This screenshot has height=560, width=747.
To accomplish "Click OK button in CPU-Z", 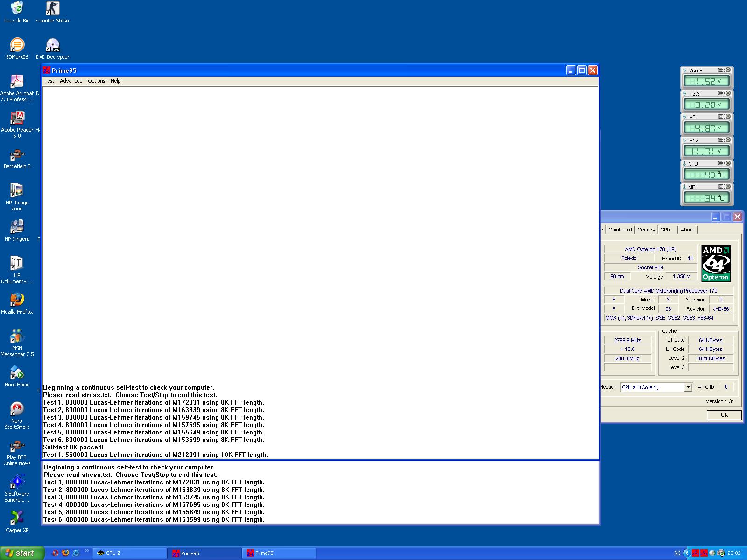I will click(724, 415).
